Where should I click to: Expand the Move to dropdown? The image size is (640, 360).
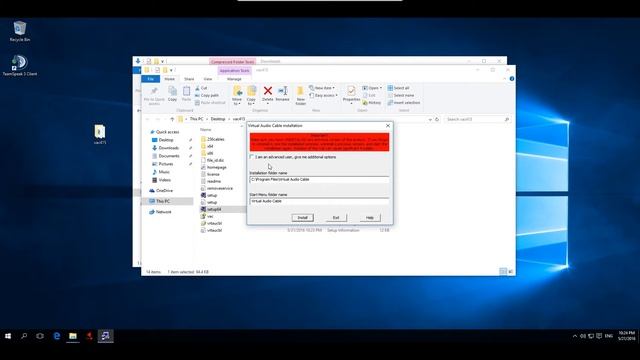[237, 104]
